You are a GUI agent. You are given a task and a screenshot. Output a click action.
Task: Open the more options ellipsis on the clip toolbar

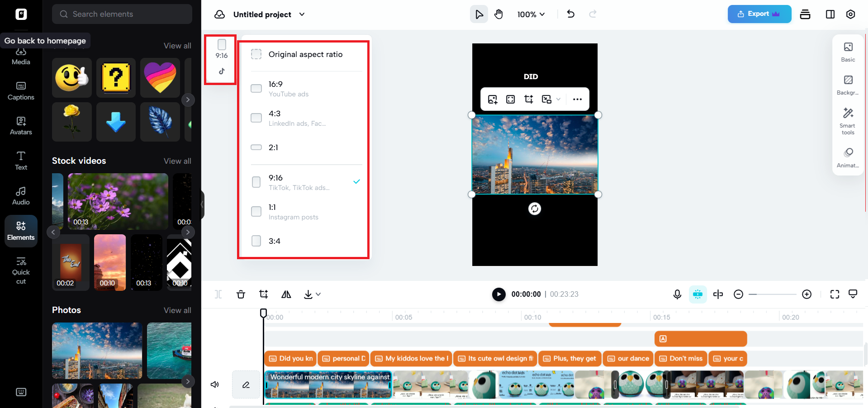(x=577, y=99)
